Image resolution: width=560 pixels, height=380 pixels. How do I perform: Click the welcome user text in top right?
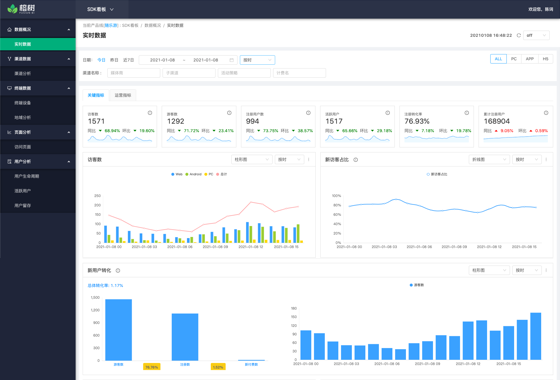pos(541,9)
